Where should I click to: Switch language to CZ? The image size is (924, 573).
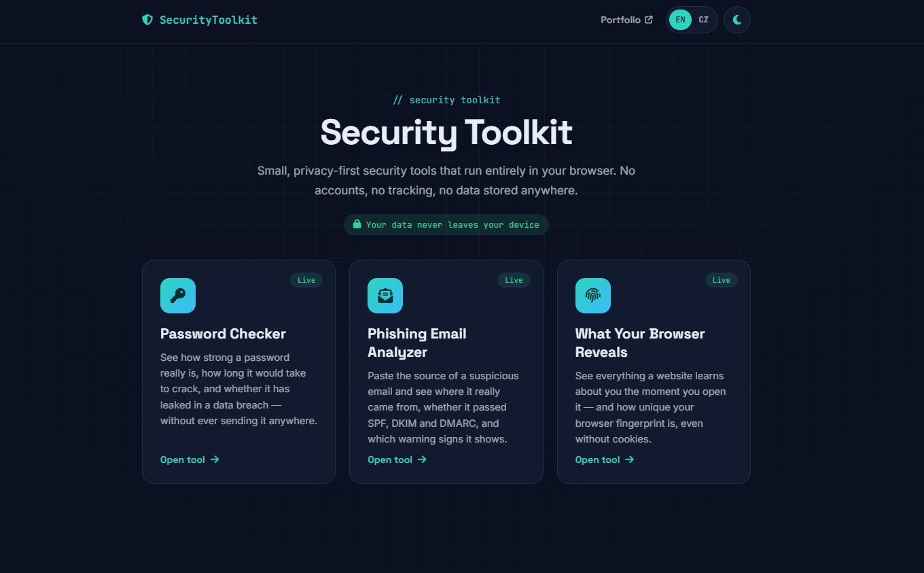coord(703,20)
